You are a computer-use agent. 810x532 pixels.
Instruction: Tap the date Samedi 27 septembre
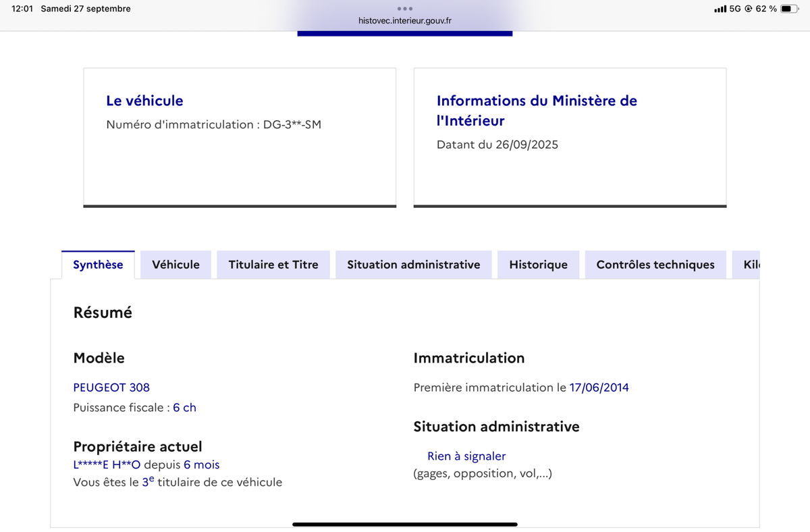pyautogui.click(x=86, y=9)
